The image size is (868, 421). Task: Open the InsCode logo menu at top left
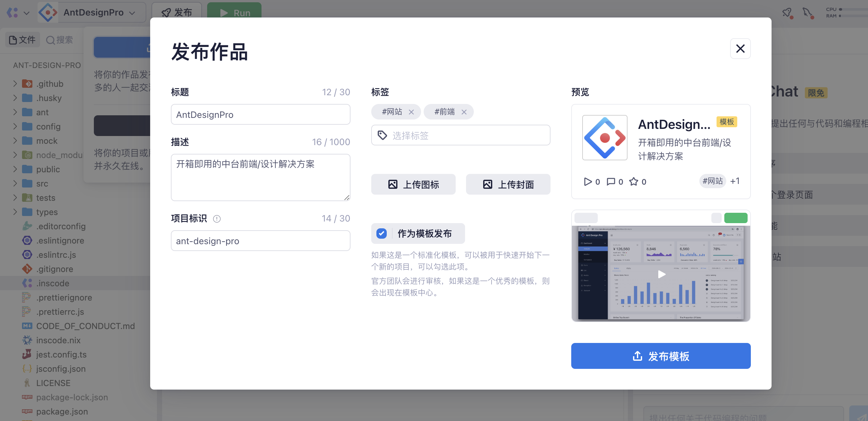click(18, 13)
